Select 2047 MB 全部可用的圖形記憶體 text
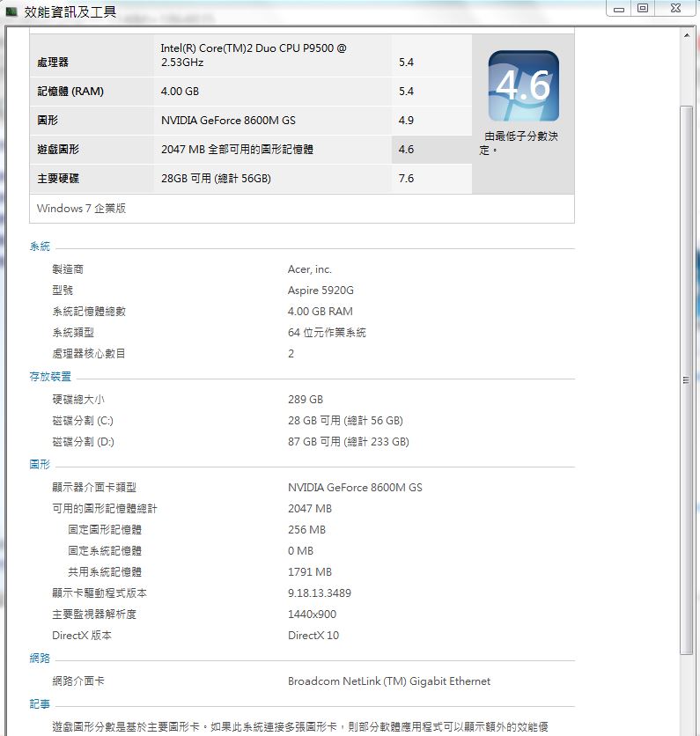Viewport: 700px width, 736px height. pos(237,150)
